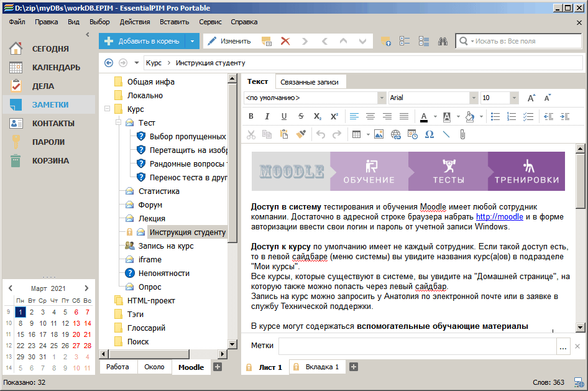This screenshot has width=588, height=391.
Task: Cut the selected text
Action: (251, 134)
